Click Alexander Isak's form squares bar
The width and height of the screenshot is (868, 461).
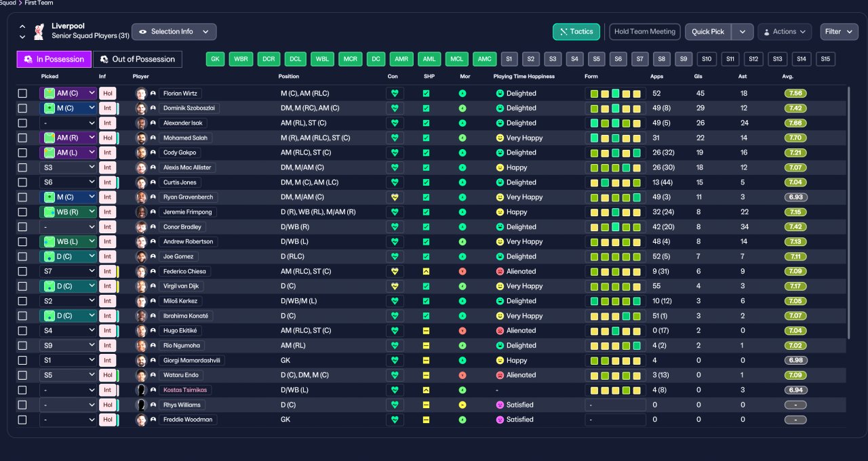tap(615, 123)
